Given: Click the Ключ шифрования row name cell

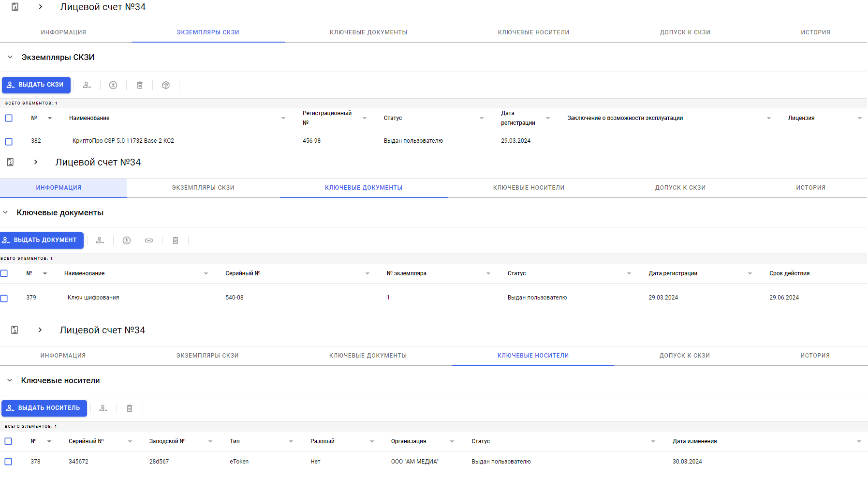Looking at the screenshot, I should point(93,298).
